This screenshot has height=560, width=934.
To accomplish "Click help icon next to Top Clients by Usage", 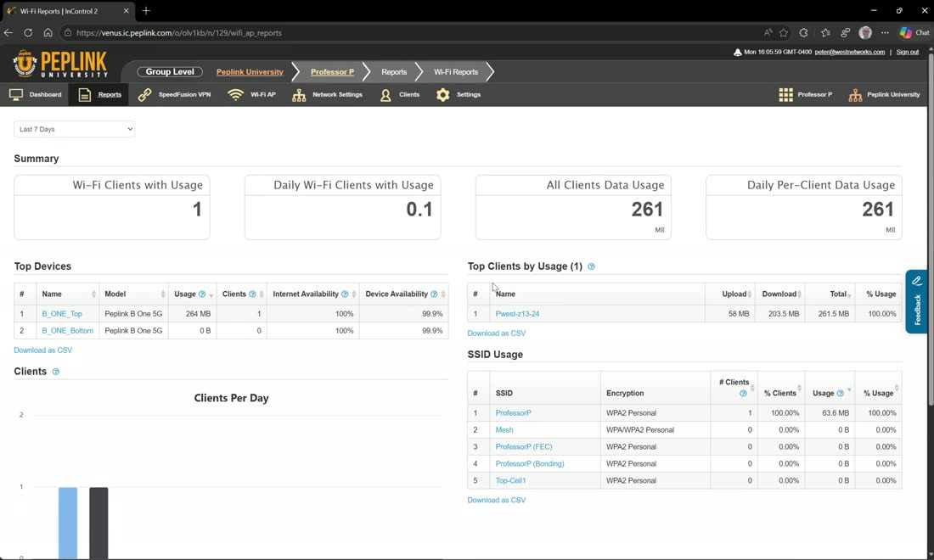I will click(x=592, y=266).
